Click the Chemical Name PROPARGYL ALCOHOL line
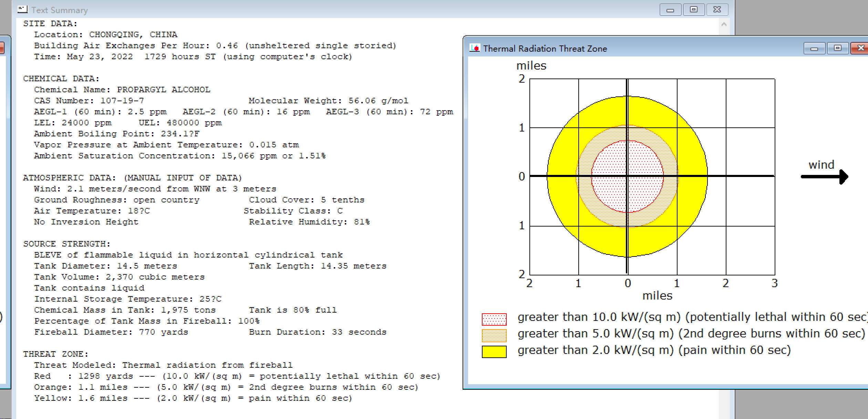The width and height of the screenshot is (868, 419). [x=122, y=90]
